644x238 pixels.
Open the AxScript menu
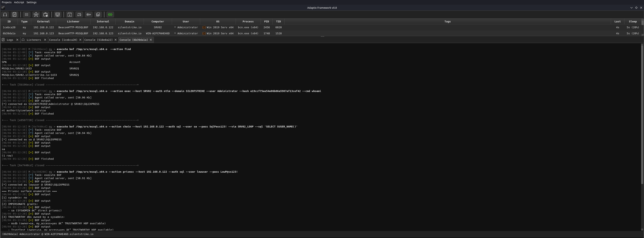[19, 2]
